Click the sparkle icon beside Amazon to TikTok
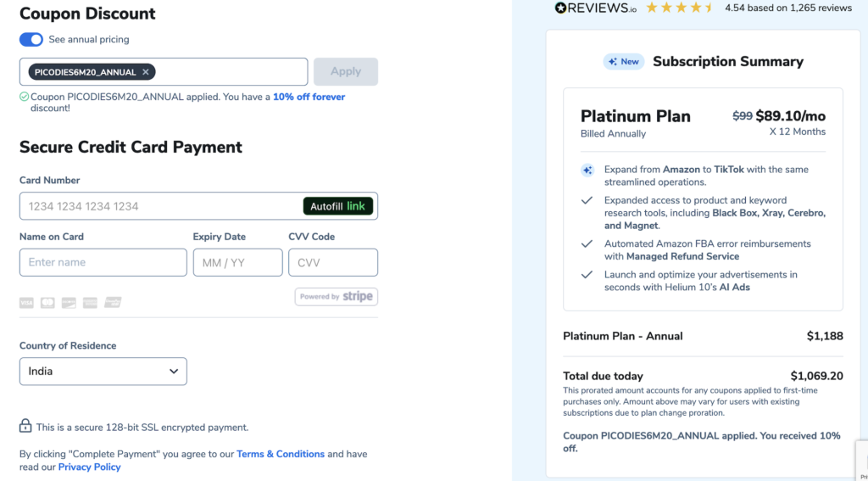Image resolution: width=868 pixels, height=481 pixels. point(587,170)
